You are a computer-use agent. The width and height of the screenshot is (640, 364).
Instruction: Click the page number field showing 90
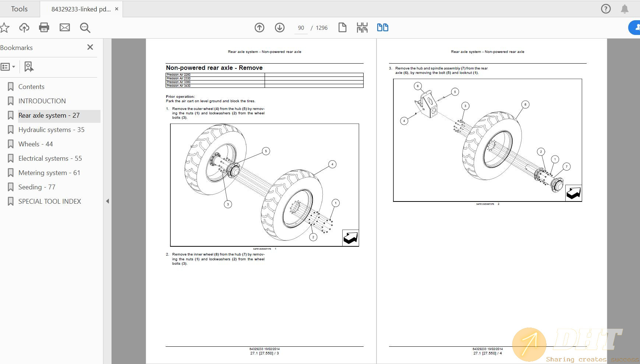[301, 28]
